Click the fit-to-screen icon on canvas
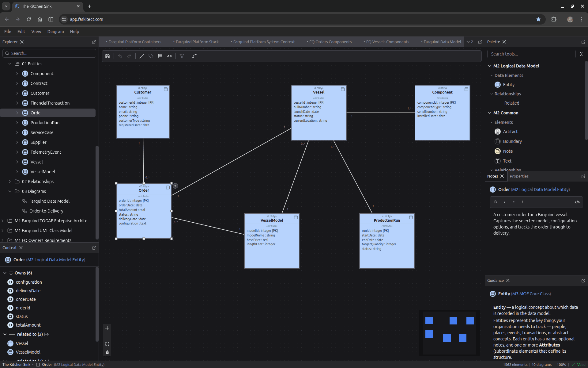The image size is (588, 368). coord(107,344)
